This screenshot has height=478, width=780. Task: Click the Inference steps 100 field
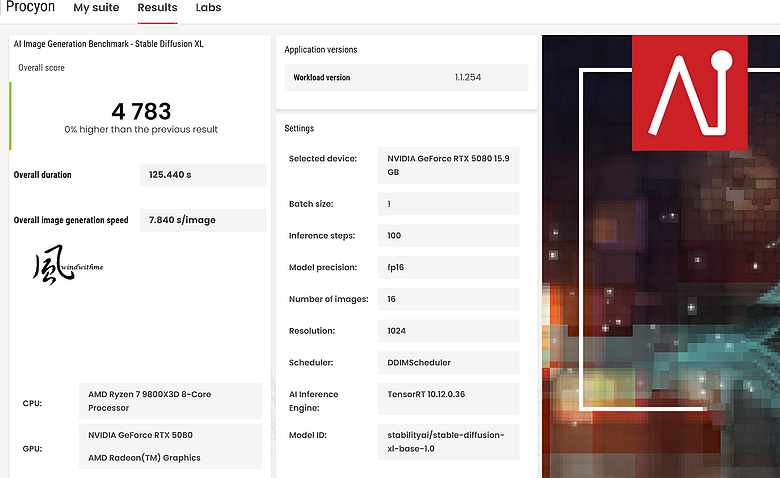(x=448, y=236)
